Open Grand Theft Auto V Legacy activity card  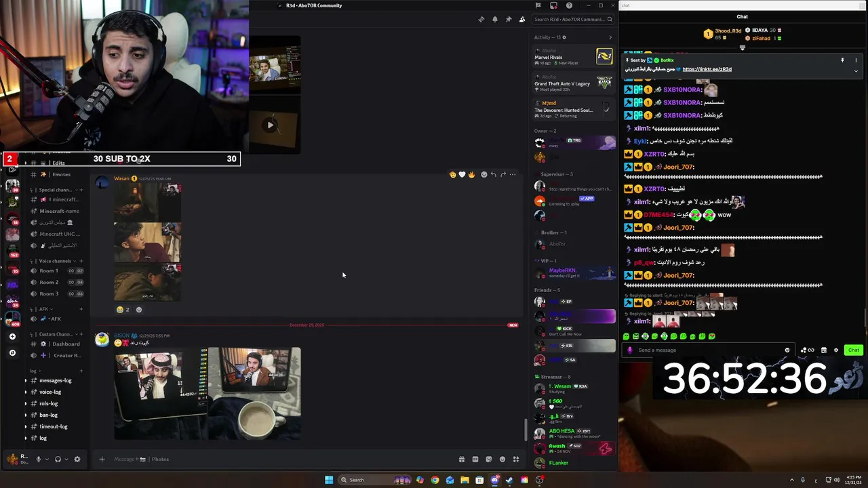(x=574, y=83)
